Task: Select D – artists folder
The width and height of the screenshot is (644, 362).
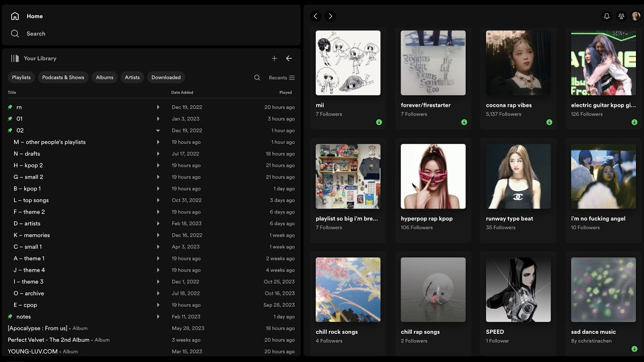Action: click(x=151, y=224)
